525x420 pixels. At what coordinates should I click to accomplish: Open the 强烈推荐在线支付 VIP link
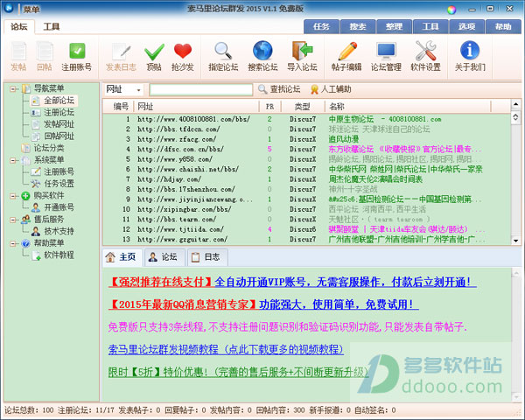[292, 282]
